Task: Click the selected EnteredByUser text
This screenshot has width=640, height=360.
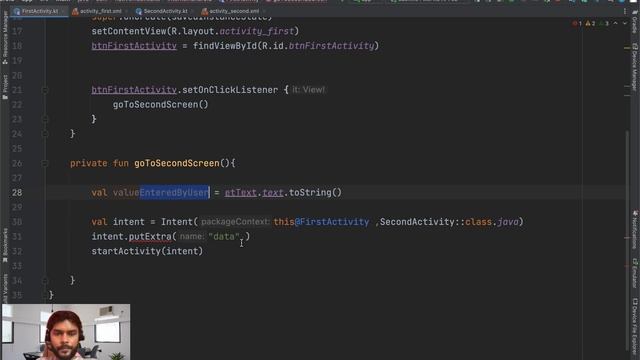Action: pos(174,193)
